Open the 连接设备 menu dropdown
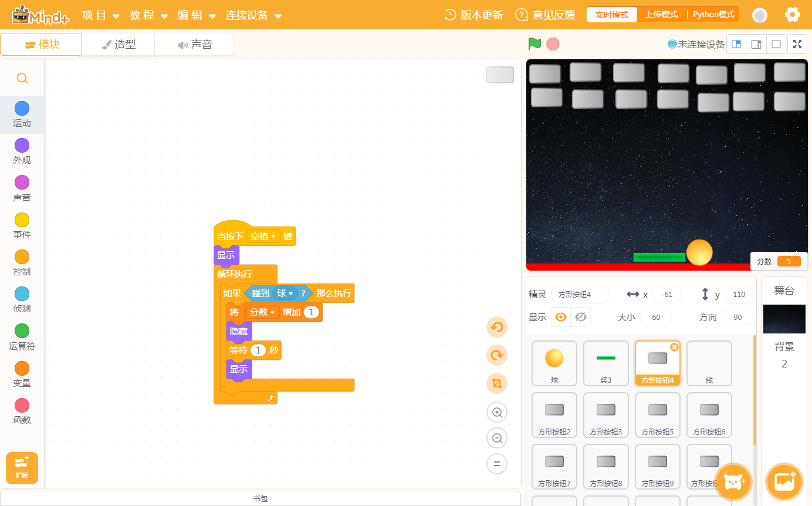 [x=253, y=15]
